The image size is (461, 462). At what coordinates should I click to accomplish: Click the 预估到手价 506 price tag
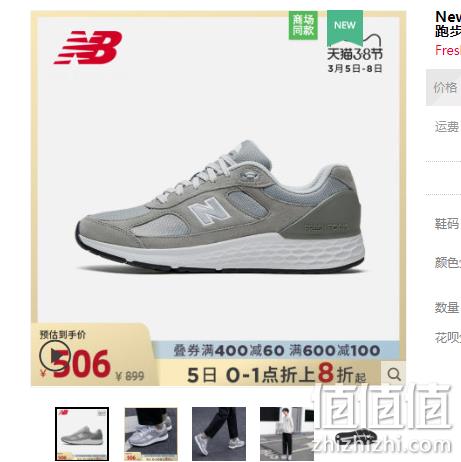point(92,355)
